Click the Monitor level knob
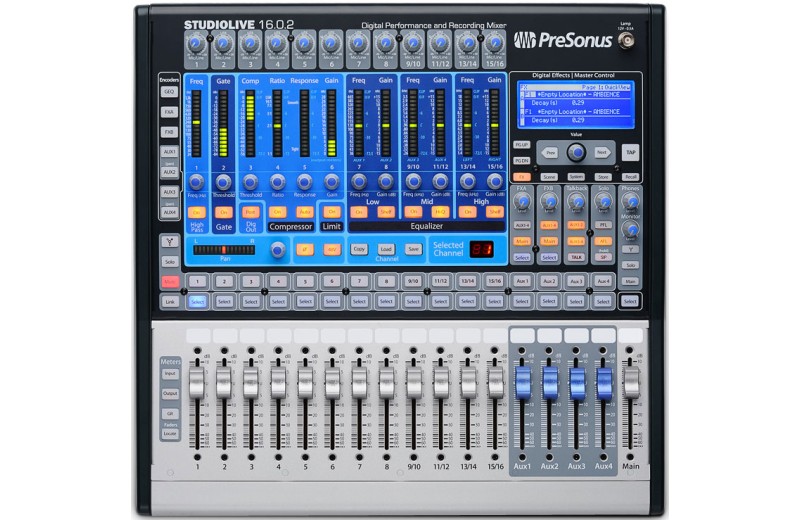The image size is (800, 520). pyautogui.click(x=631, y=230)
